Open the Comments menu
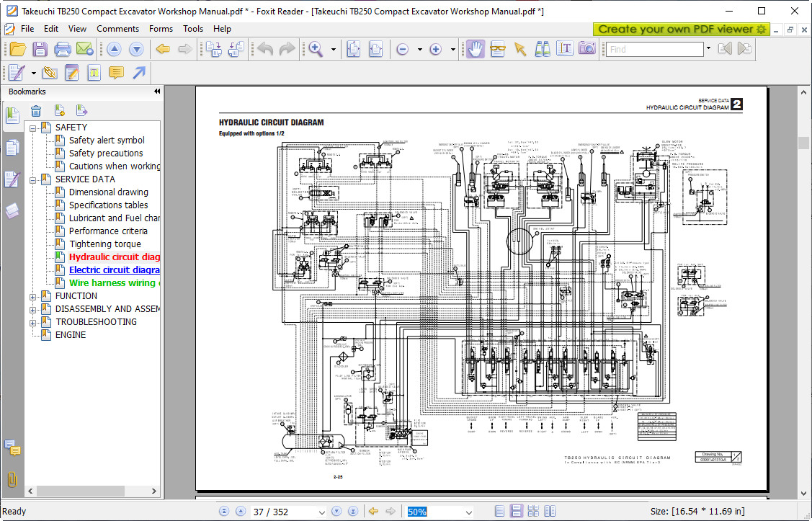This screenshot has height=521, width=812. (117, 29)
